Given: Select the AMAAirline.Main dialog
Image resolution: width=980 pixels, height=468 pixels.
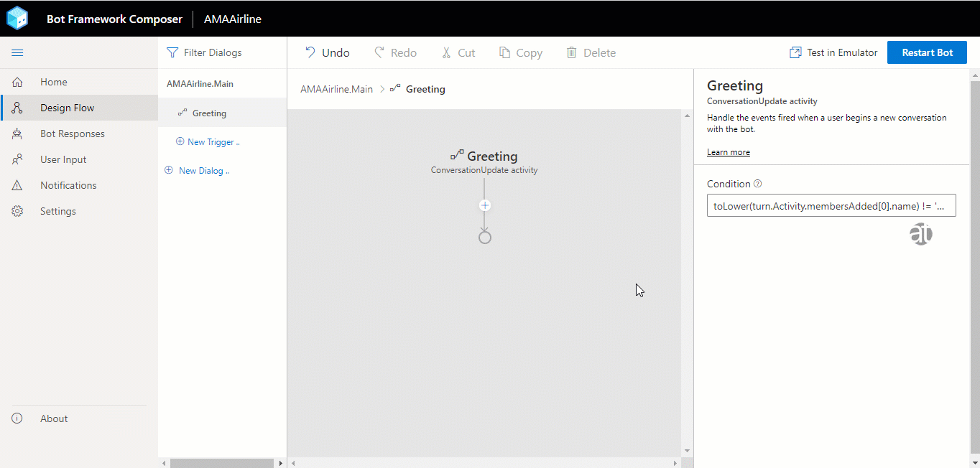Looking at the screenshot, I should coord(200,84).
